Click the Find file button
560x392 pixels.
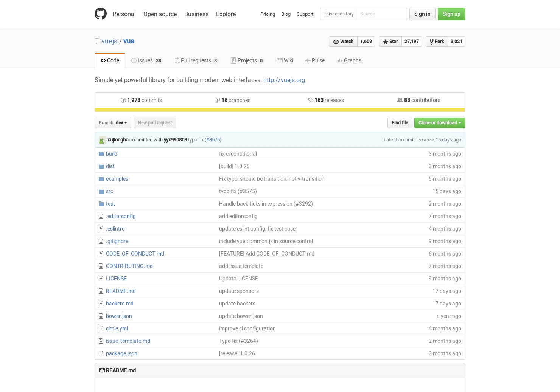coord(400,122)
